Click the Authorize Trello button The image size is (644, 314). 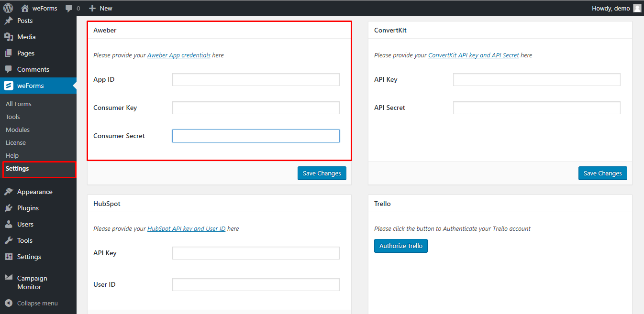point(400,246)
